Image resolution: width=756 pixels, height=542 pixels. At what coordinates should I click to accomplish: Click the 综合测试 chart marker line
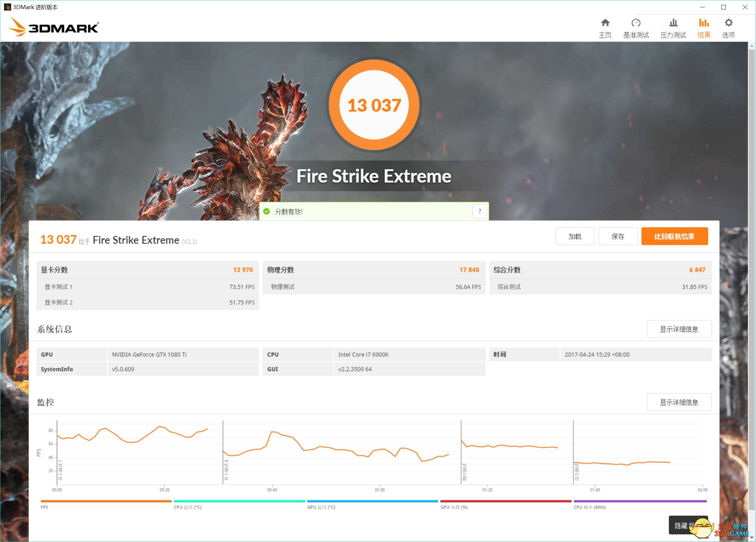[573, 452]
